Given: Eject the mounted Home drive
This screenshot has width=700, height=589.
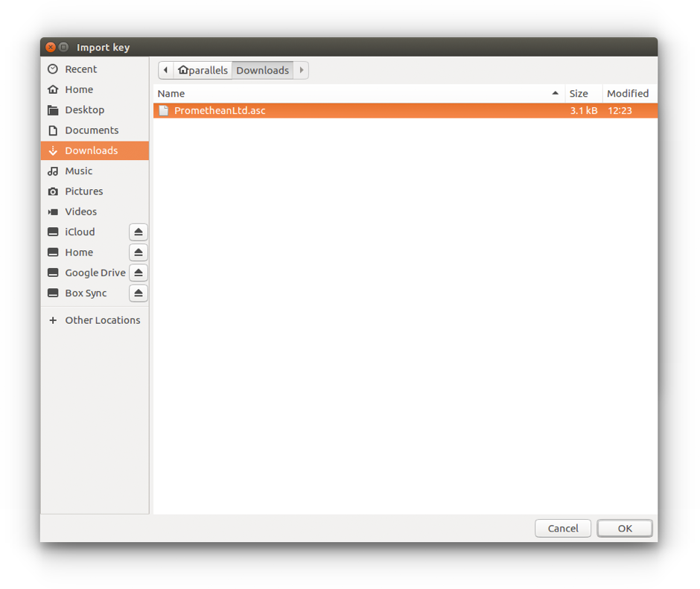Looking at the screenshot, I should 139,252.
